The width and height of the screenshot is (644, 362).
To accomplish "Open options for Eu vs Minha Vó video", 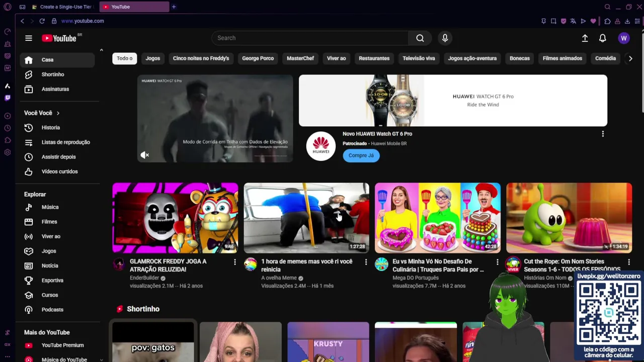I will (x=497, y=262).
